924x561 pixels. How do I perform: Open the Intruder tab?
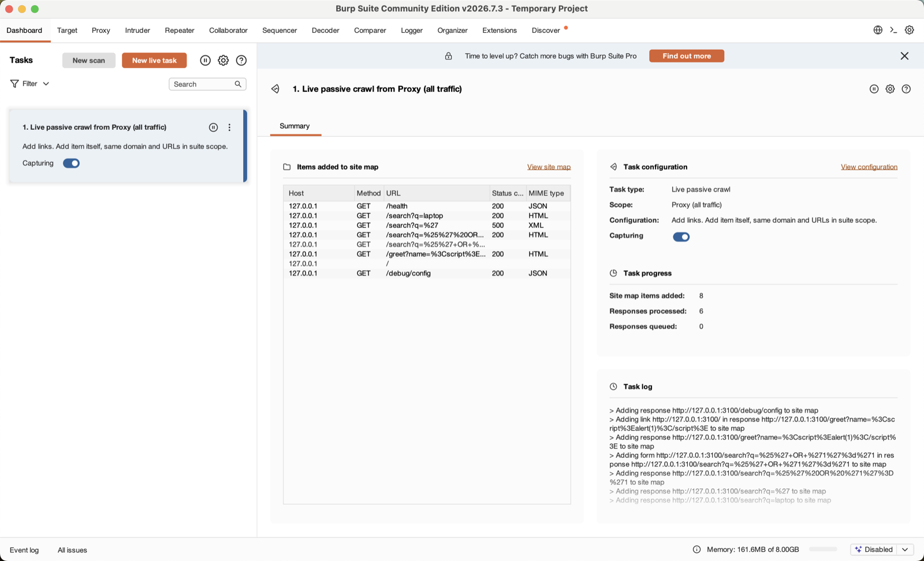click(x=137, y=30)
